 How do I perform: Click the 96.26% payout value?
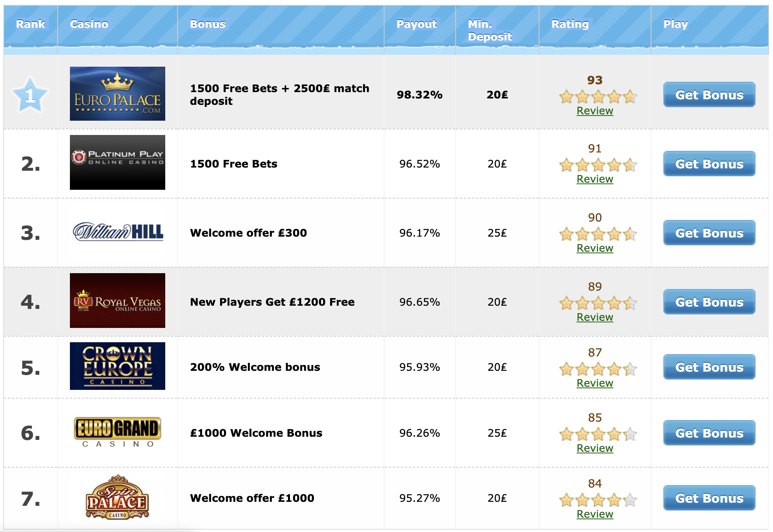tap(419, 433)
